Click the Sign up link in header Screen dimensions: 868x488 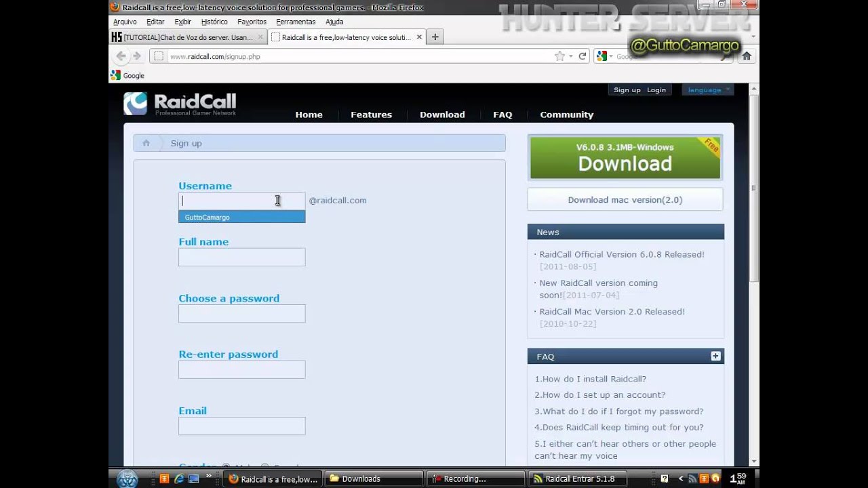627,89
